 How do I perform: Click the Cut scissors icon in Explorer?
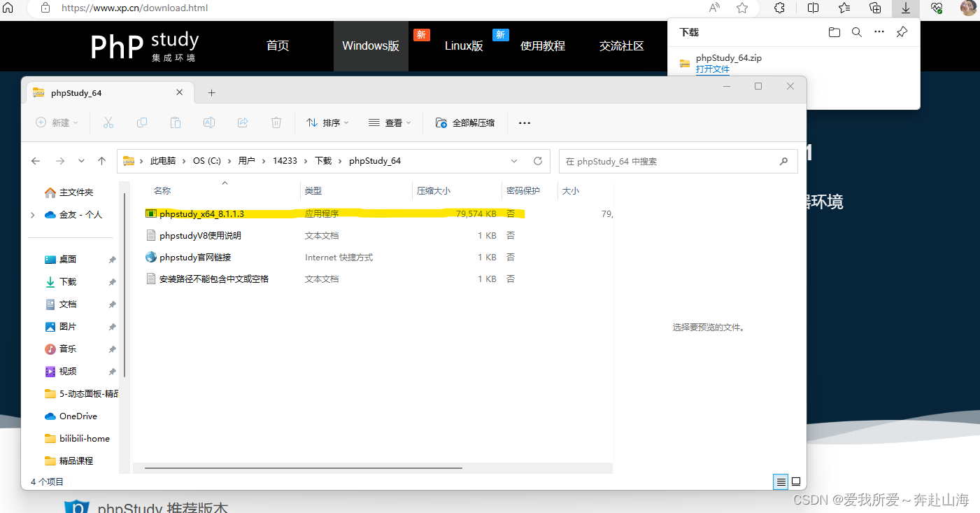tap(108, 122)
